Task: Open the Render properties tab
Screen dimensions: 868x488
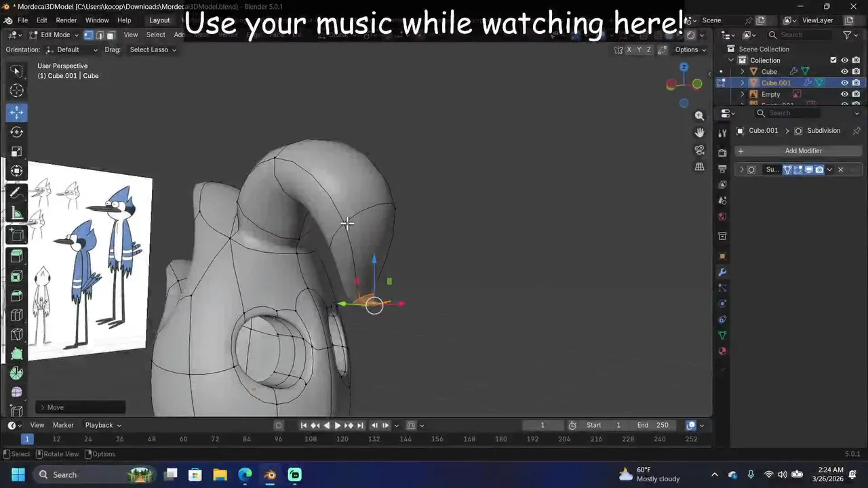Action: click(722, 152)
